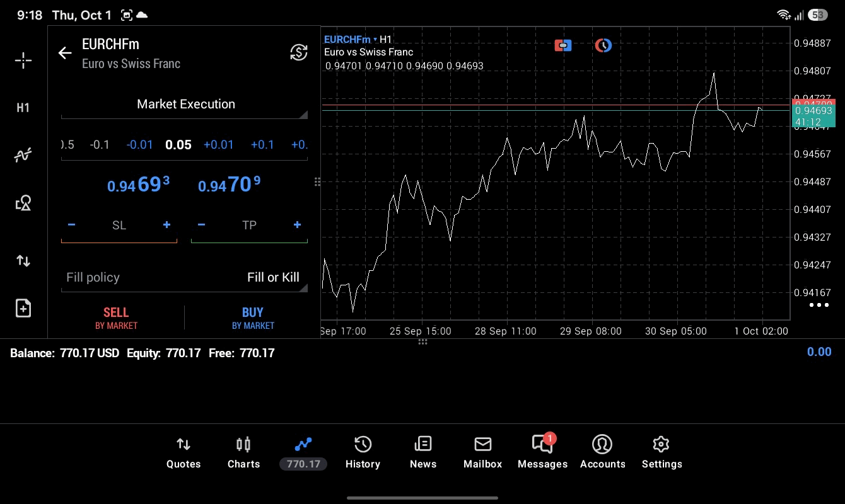The height and width of the screenshot is (504, 845).
Task: Sell by market
Action: coord(116,318)
